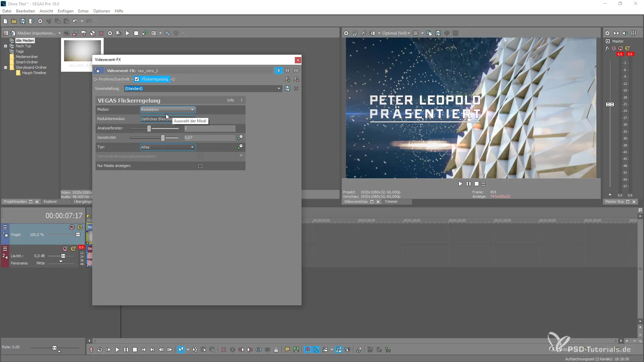The height and width of the screenshot is (362, 644).
Task: Click the Sensitivität value field 0,67
Action: 210,138
